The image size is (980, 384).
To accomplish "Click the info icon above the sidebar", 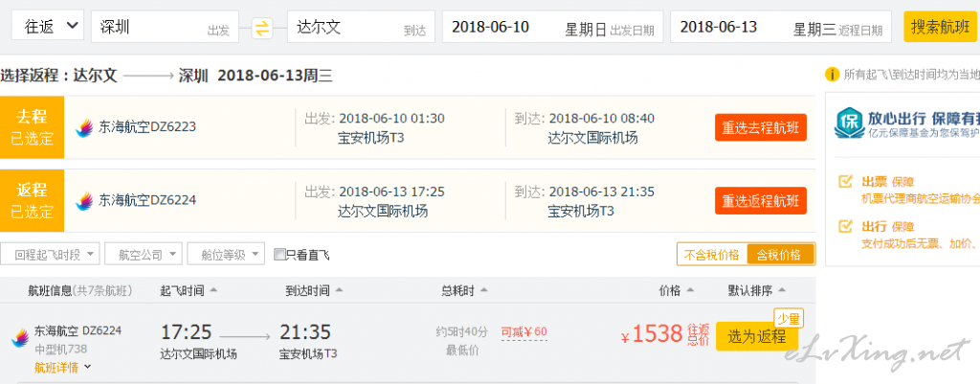I will (x=833, y=74).
